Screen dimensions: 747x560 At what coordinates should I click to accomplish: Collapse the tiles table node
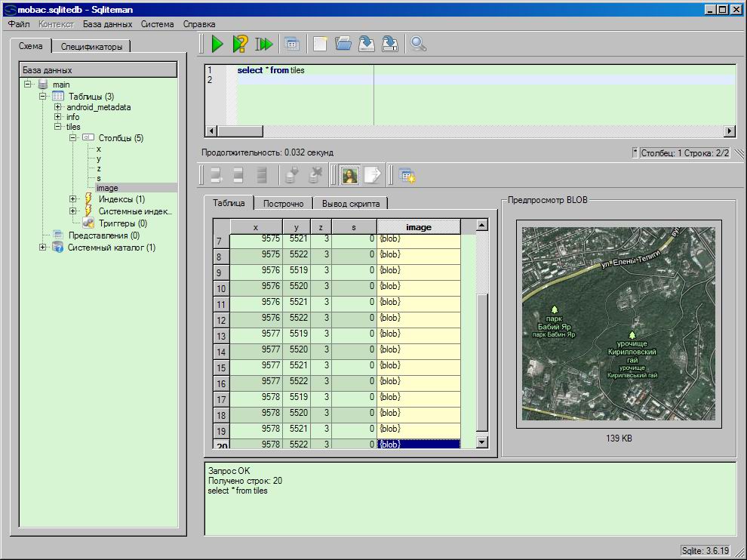click(58, 127)
